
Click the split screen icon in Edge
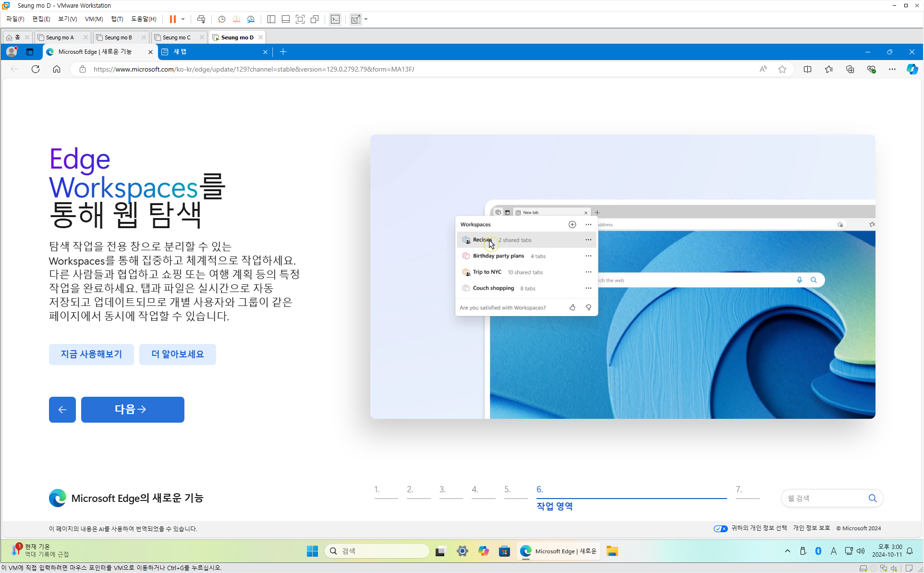(x=807, y=69)
